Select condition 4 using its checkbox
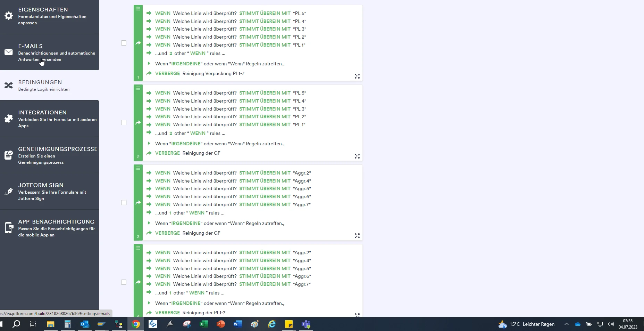The height and width of the screenshot is (331, 644). (124, 282)
